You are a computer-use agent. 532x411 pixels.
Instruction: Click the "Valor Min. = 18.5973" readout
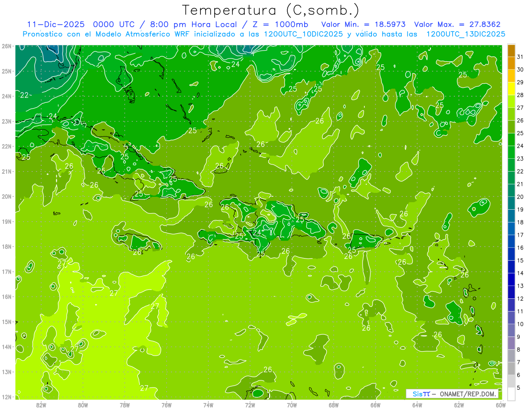coord(364,24)
